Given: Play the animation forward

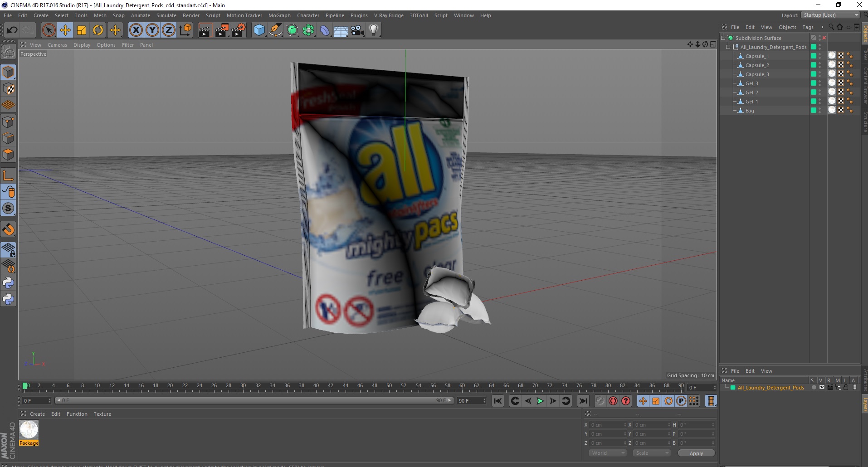Looking at the screenshot, I should pos(540,401).
